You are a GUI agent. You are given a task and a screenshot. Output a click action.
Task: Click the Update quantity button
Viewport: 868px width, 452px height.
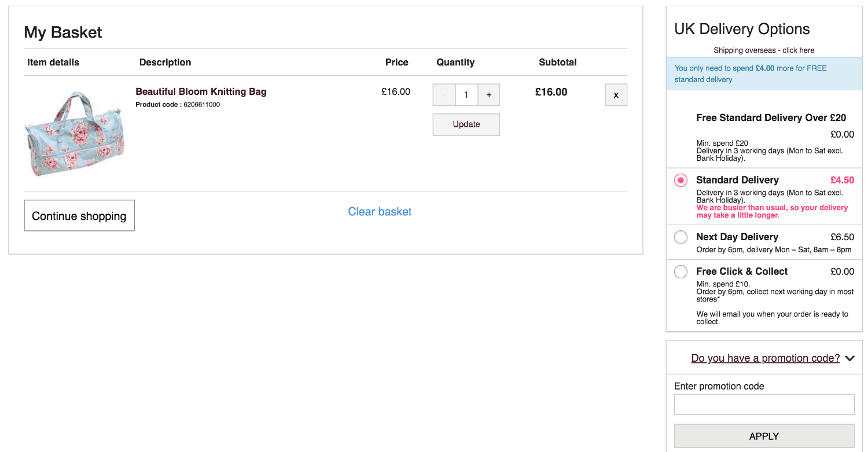coord(466,124)
